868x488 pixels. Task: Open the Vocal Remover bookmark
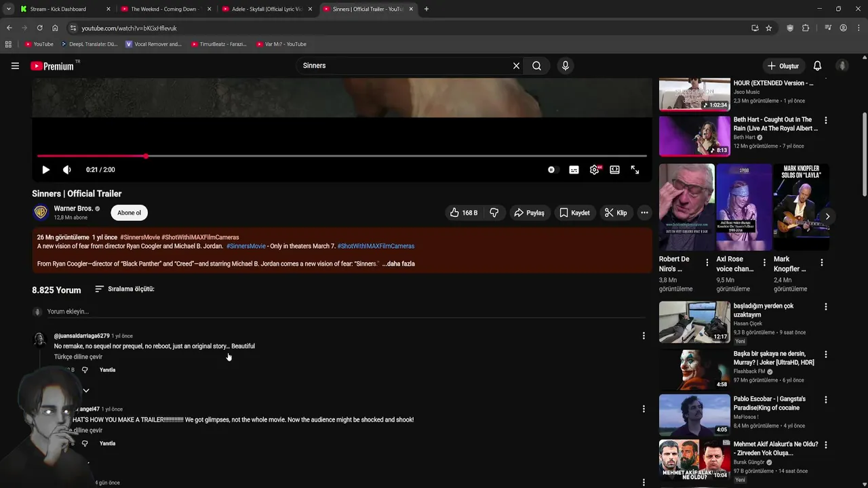[153, 44]
